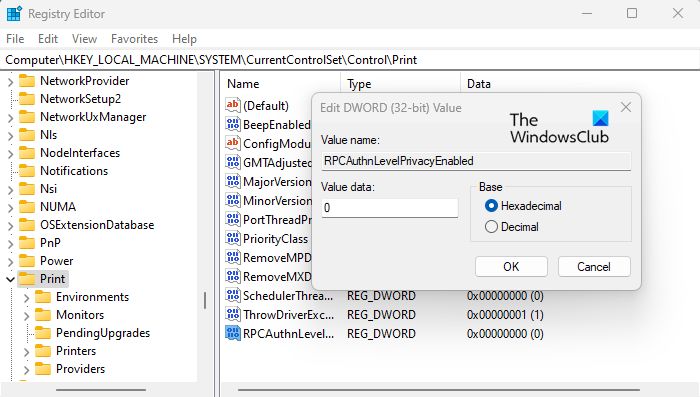Click the ConfigModule string value icon
Viewport: 700px width, 397px height.
[x=233, y=143]
